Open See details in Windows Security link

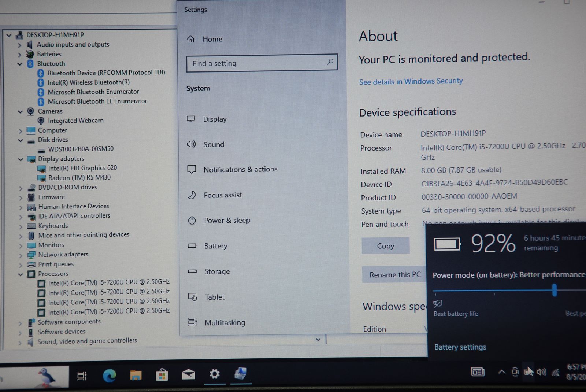pos(411,81)
